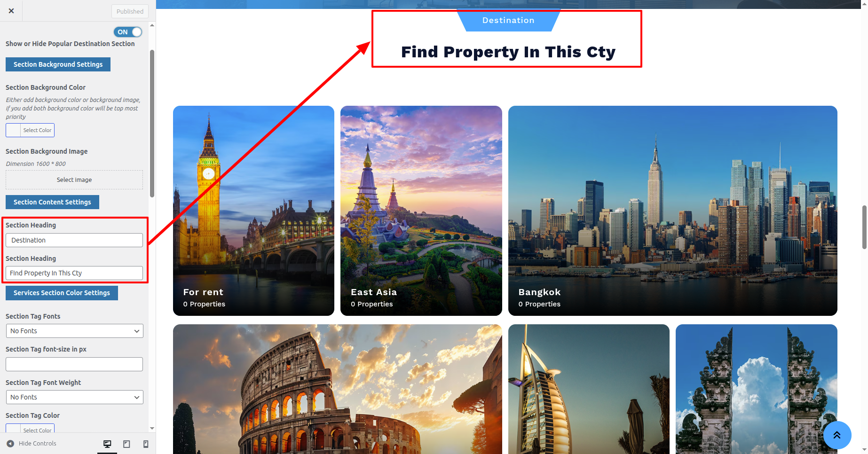Open Section Content Settings tab
Viewport: 868px width, 454px height.
tap(52, 202)
